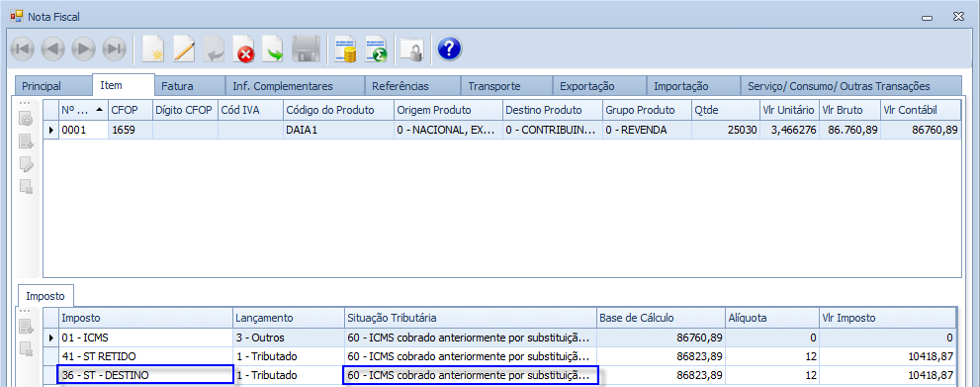Click the unit value 3,466276
This screenshot has width=980, height=387.
coord(789,130)
